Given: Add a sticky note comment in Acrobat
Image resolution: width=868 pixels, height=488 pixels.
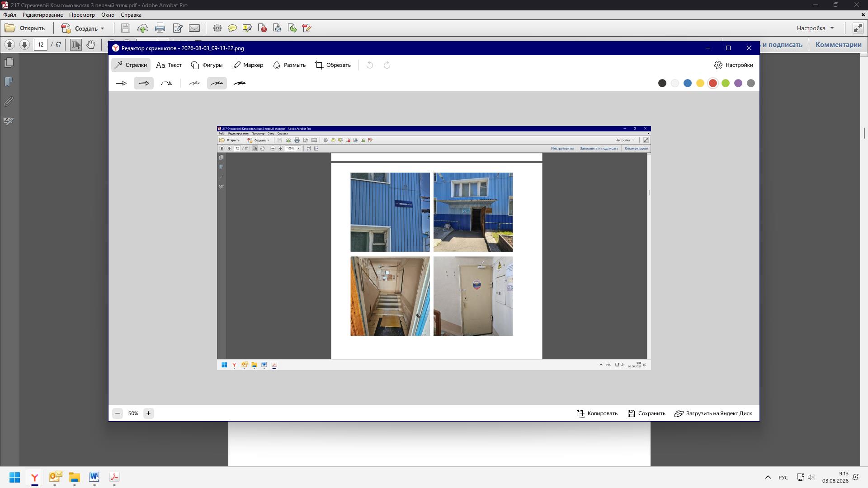Looking at the screenshot, I should tap(232, 28).
